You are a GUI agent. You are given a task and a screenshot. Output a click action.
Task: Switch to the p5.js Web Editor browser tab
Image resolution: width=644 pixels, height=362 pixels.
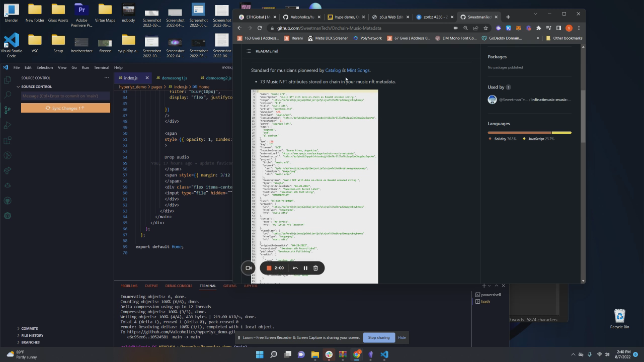tap(390, 17)
